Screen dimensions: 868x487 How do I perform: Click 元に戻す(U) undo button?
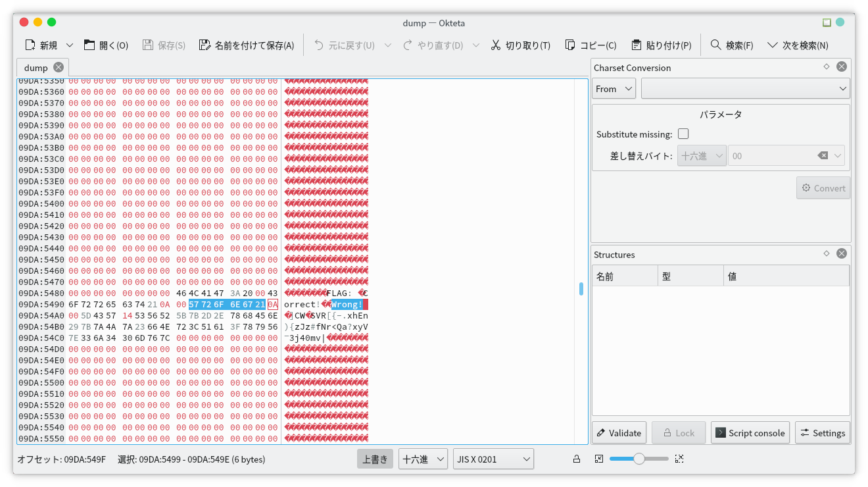coord(344,45)
